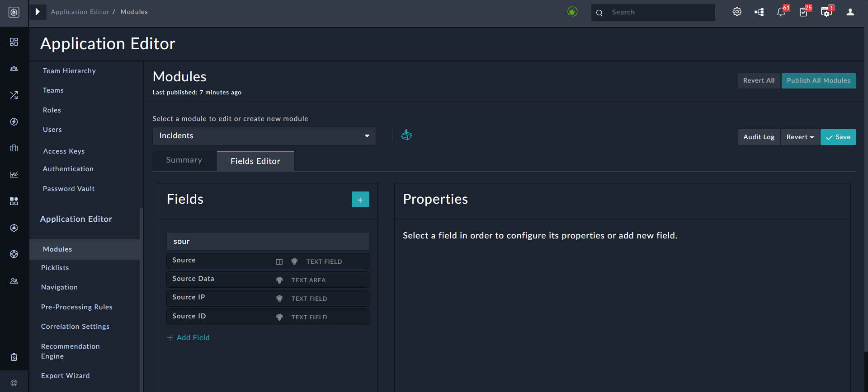Open the tasks checklist icon with 25 badge
This screenshot has width=868, height=392.
click(804, 12)
